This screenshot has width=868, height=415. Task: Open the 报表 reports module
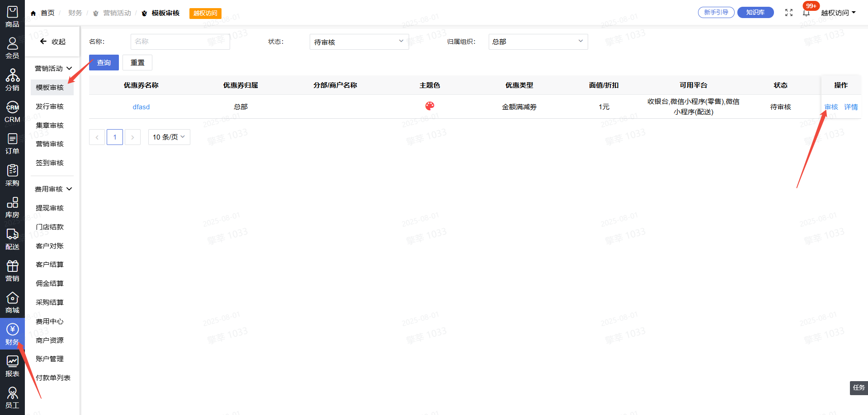(12, 366)
